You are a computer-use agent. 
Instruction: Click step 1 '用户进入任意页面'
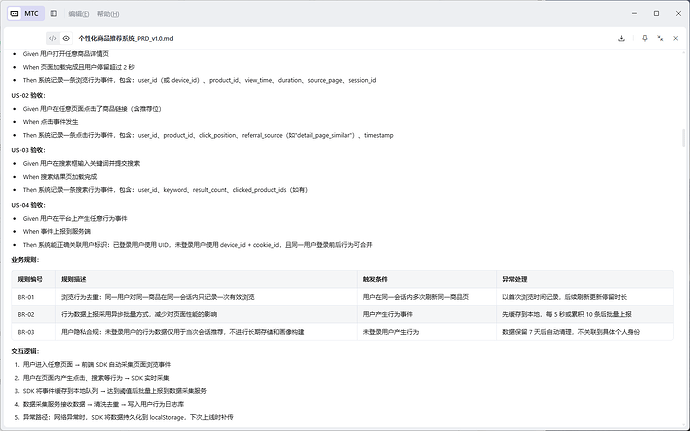pos(97,365)
